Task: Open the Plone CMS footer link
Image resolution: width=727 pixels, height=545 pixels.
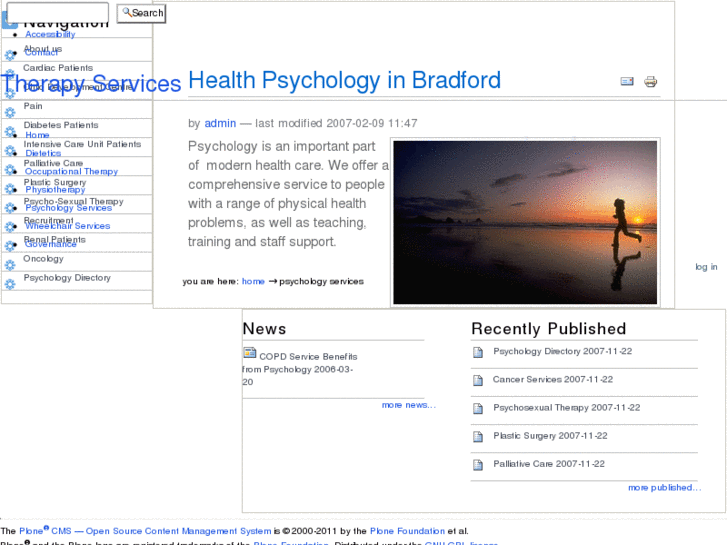Action: [145, 531]
